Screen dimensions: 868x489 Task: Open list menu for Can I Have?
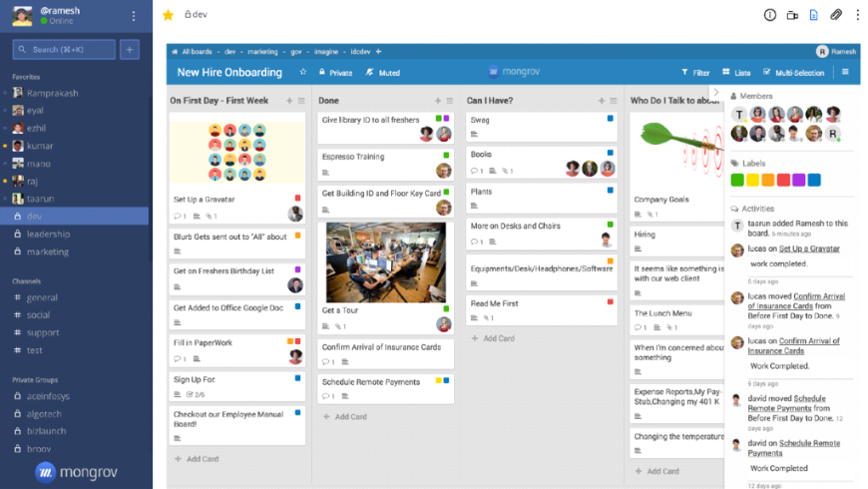[x=614, y=101]
